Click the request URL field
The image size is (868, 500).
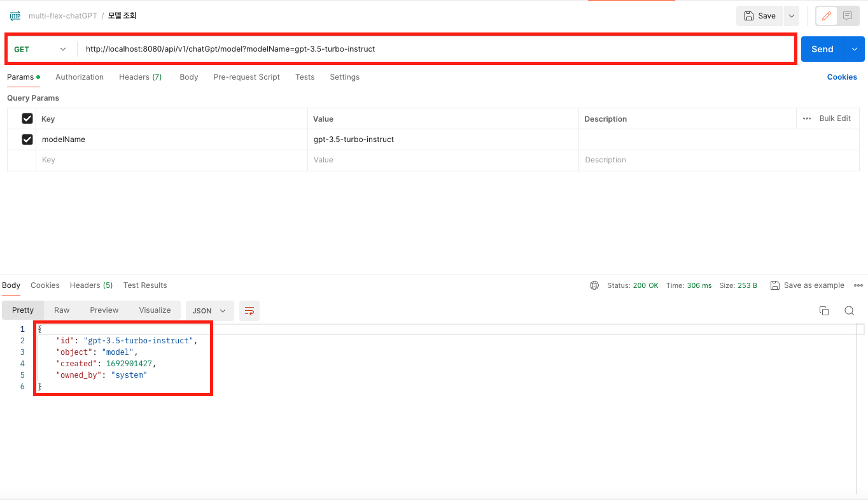[437, 49]
